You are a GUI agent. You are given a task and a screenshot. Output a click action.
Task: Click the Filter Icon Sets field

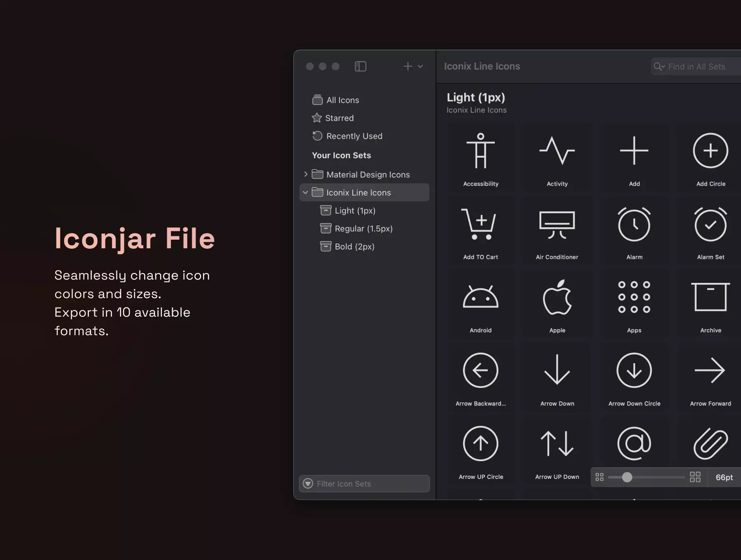[364, 484]
